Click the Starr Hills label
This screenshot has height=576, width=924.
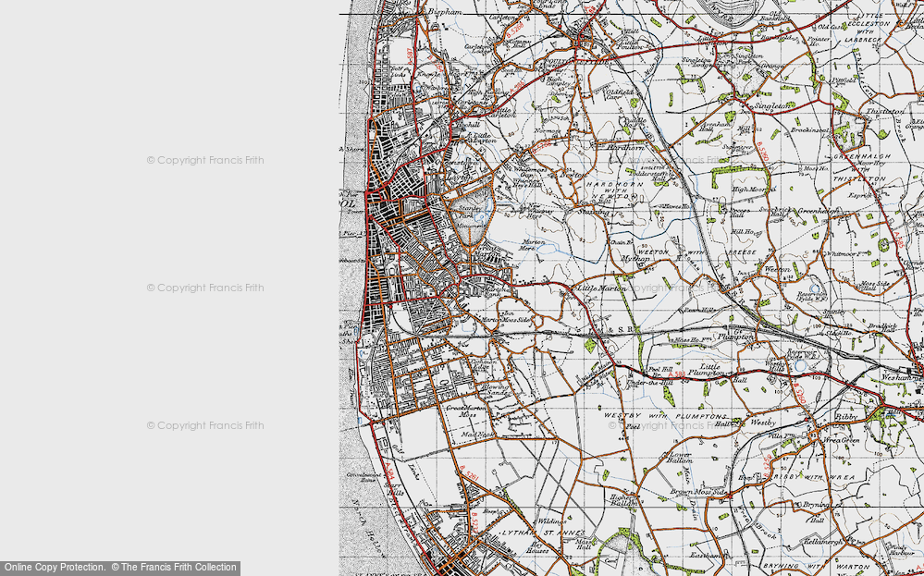392,489
